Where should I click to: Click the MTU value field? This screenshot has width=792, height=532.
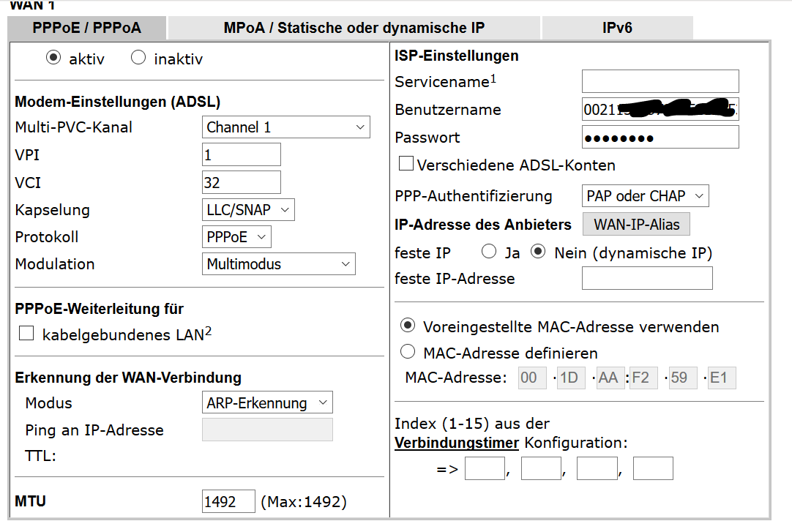[228, 502]
